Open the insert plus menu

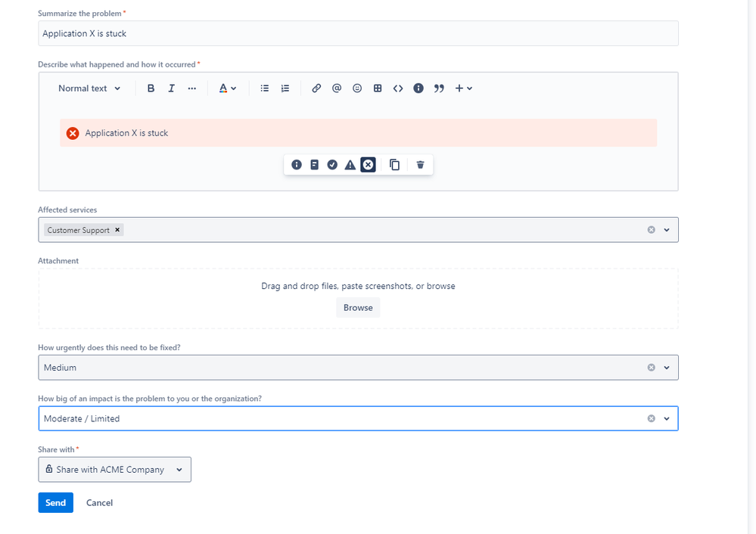point(463,88)
